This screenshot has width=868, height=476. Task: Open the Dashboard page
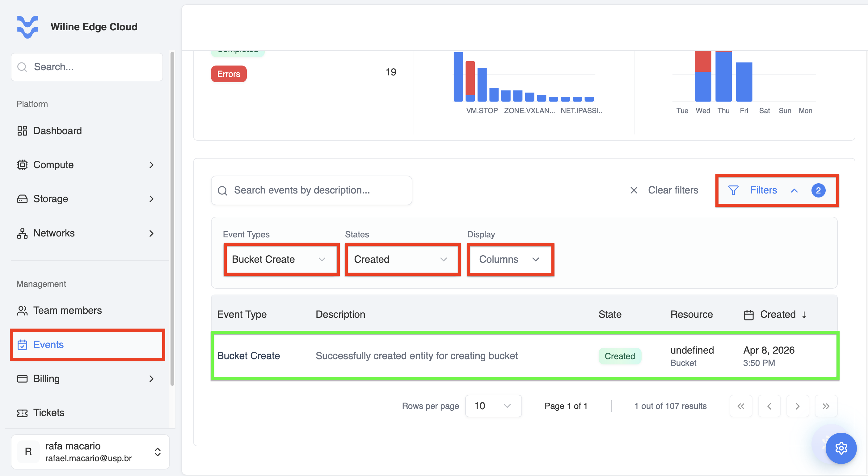tap(86, 131)
